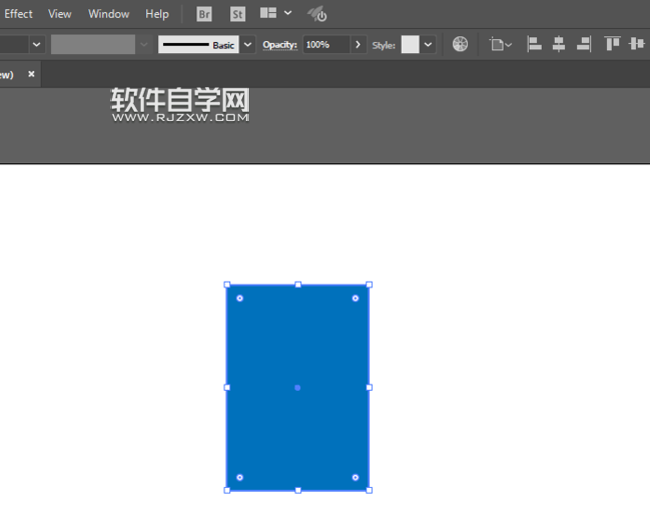This screenshot has width=650, height=529.
Task: Expand the opacity slider arrow
Action: point(358,44)
